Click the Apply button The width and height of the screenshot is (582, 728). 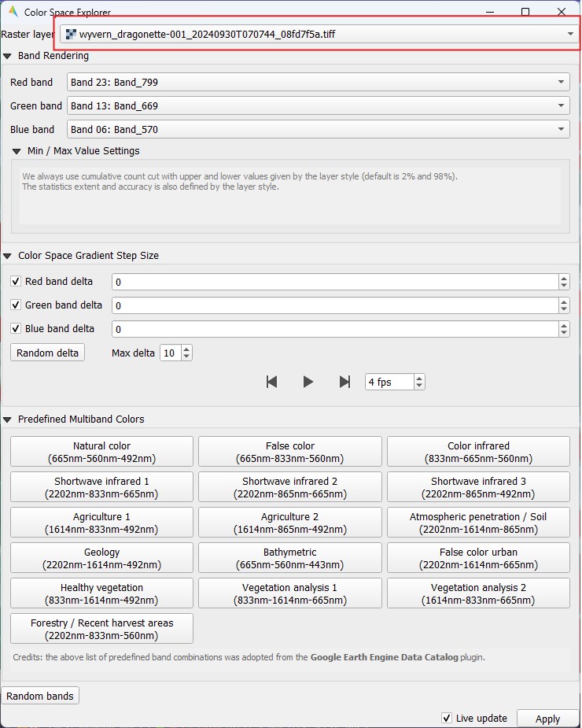[x=547, y=719]
